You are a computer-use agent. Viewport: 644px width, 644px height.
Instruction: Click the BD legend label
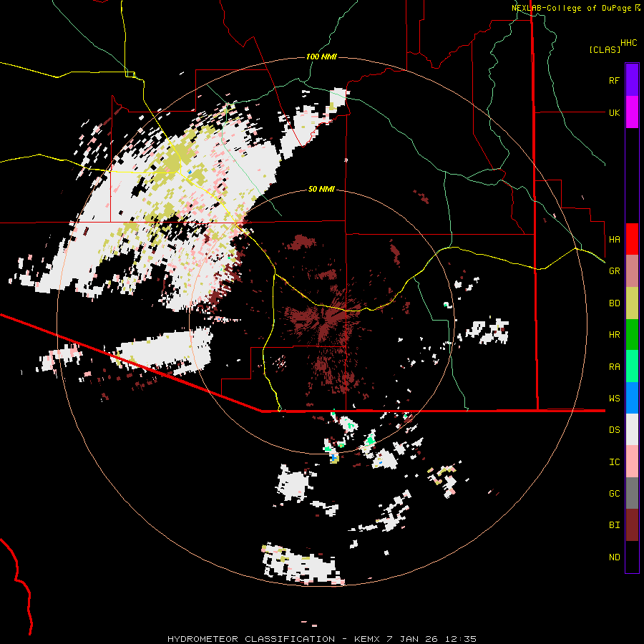click(614, 303)
